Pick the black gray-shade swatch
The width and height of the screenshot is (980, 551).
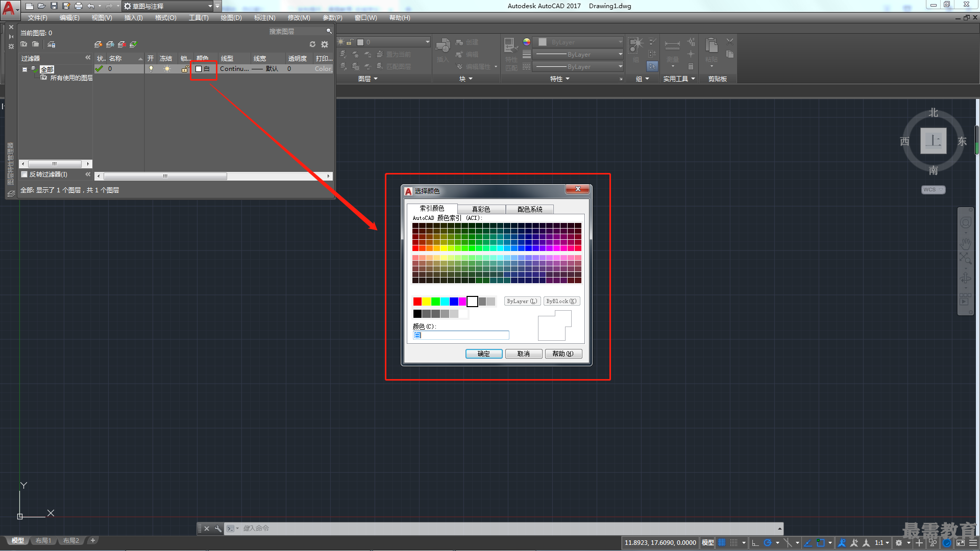tap(418, 314)
